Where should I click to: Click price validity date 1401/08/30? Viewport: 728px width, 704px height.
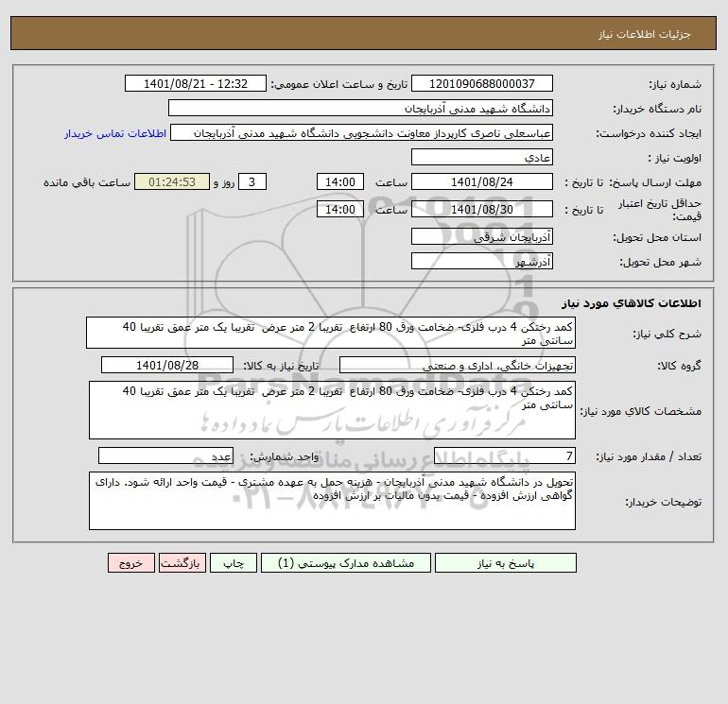pos(482,209)
